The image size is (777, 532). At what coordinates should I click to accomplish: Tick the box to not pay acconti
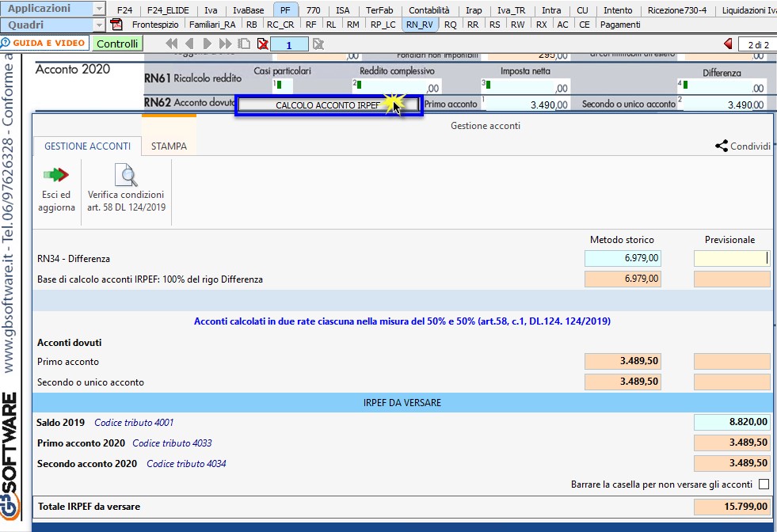[764, 484]
